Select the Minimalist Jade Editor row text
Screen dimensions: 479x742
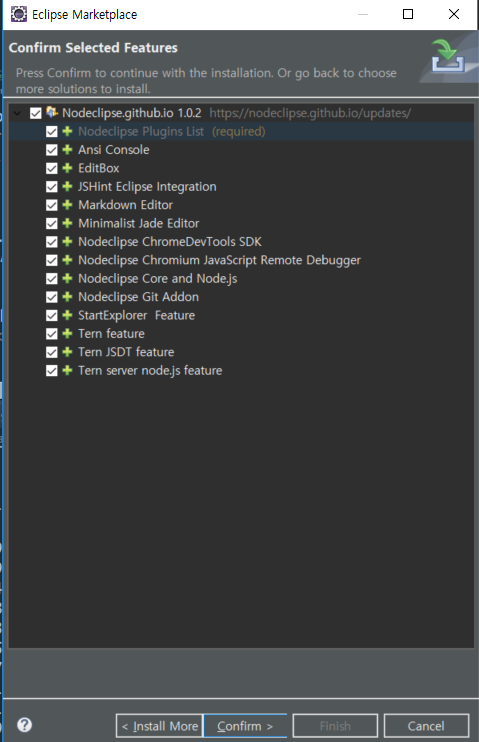[139, 224]
